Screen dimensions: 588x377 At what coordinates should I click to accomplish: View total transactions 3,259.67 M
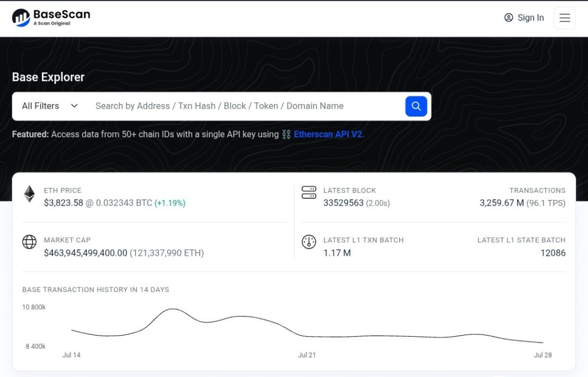[501, 203]
